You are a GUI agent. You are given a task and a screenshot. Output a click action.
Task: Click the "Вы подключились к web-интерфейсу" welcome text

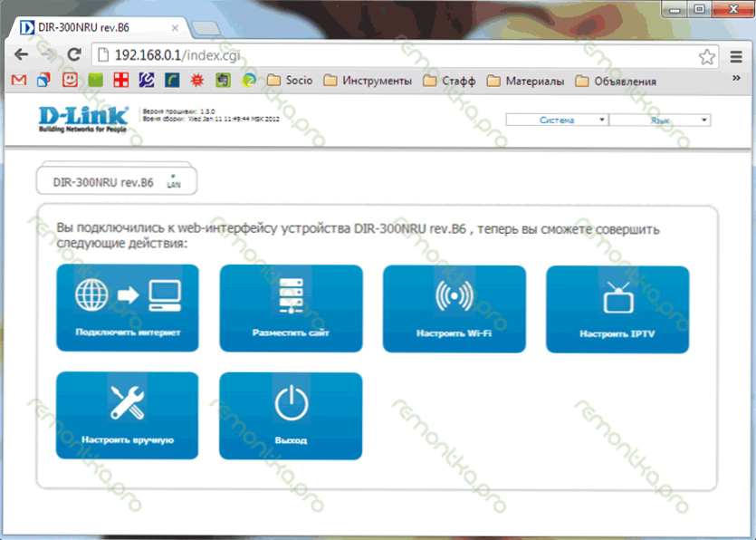pyautogui.click(x=358, y=236)
